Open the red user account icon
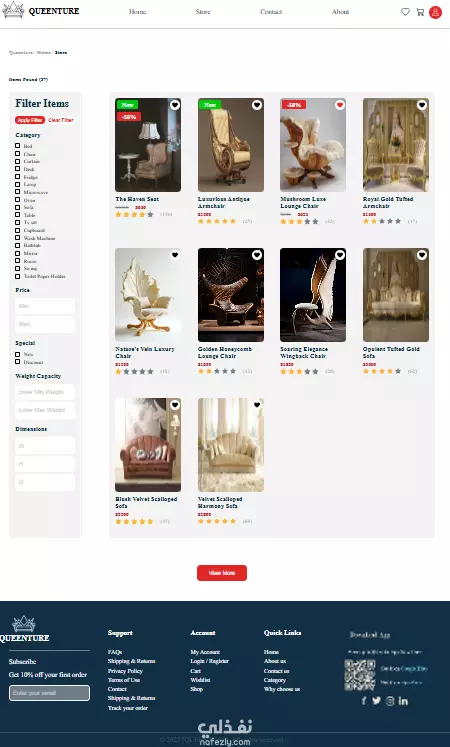Viewport: 450px width, 747px height. pyautogui.click(x=435, y=12)
